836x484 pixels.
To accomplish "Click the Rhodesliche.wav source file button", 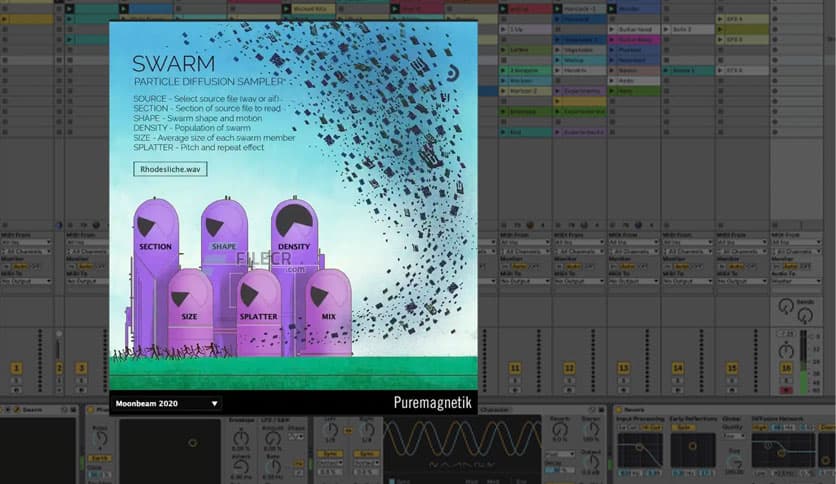I will pos(170,169).
